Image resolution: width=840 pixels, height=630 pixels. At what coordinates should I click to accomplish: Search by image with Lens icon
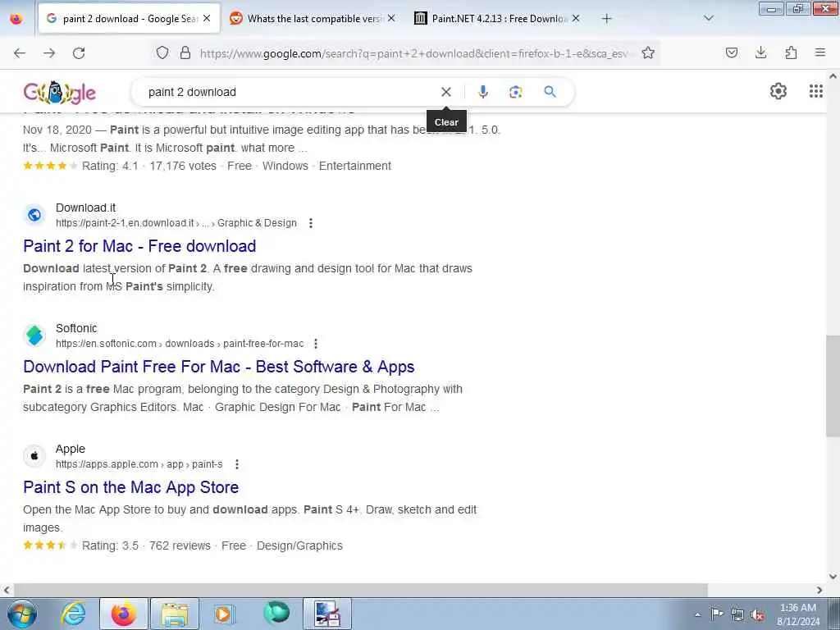(x=515, y=92)
